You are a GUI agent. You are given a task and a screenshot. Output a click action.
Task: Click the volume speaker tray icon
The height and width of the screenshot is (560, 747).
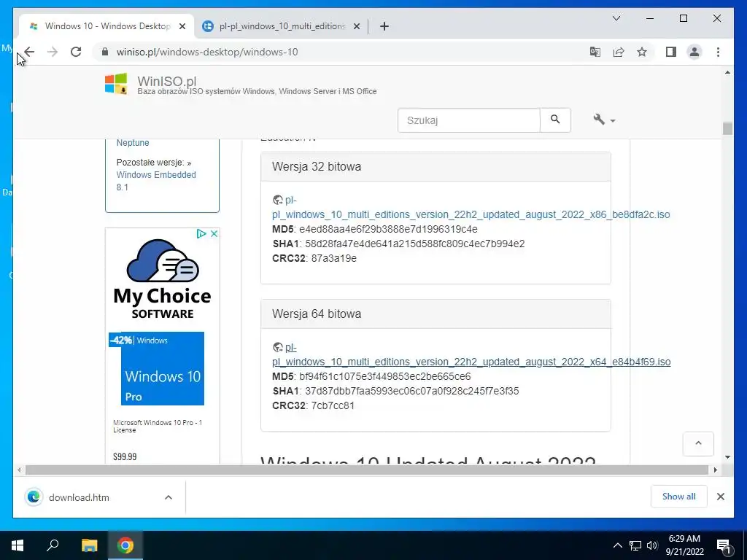[x=652, y=545]
